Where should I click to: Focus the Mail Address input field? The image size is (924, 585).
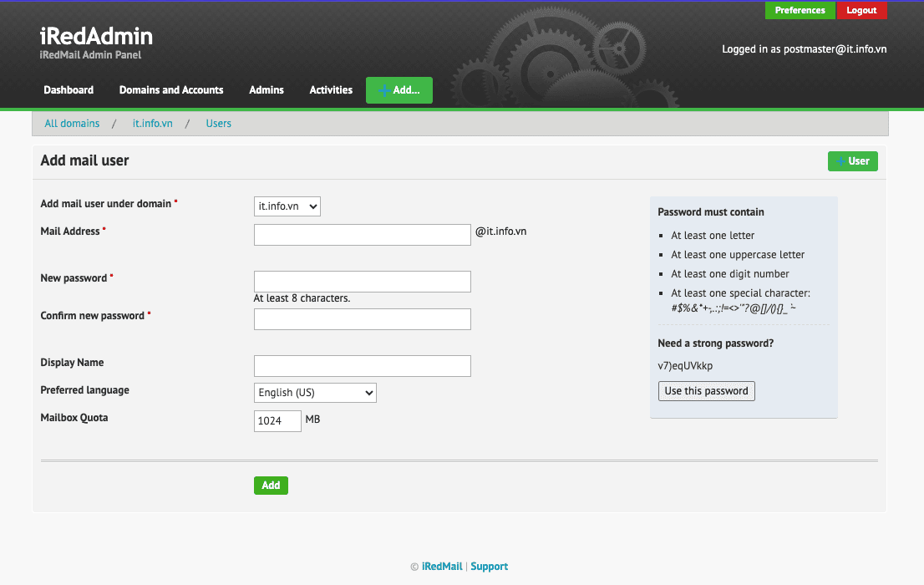pos(362,235)
